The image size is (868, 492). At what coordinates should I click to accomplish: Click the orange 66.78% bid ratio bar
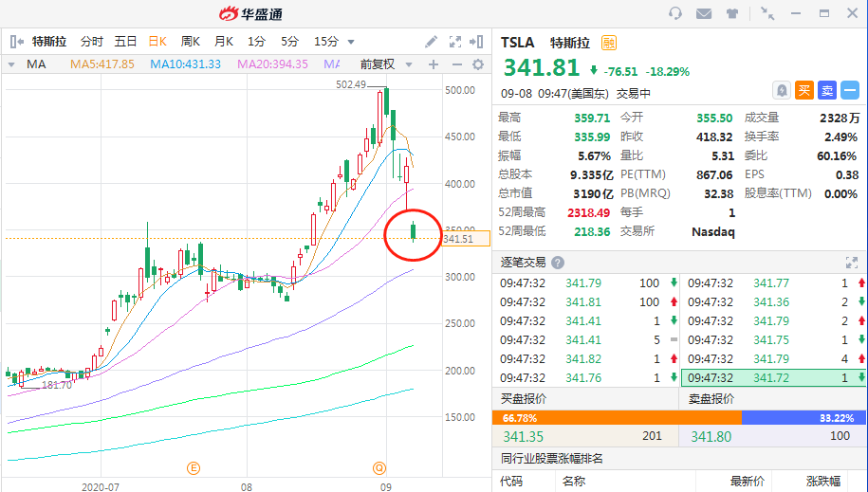coord(617,418)
